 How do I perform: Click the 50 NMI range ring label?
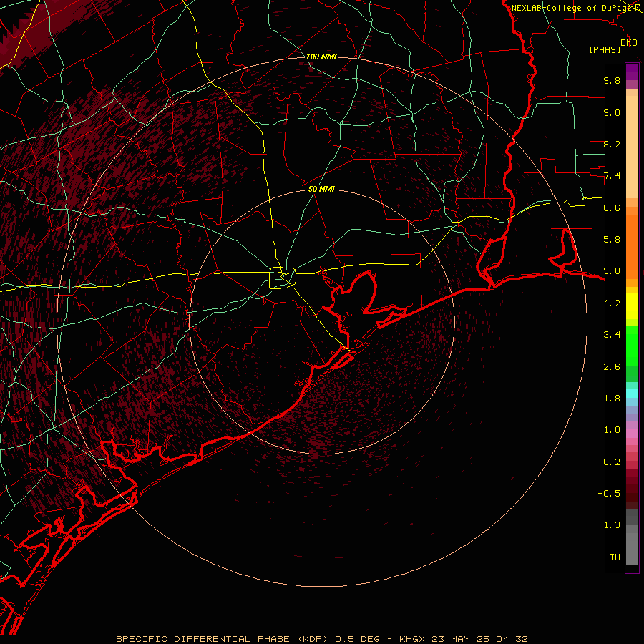[x=321, y=189]
